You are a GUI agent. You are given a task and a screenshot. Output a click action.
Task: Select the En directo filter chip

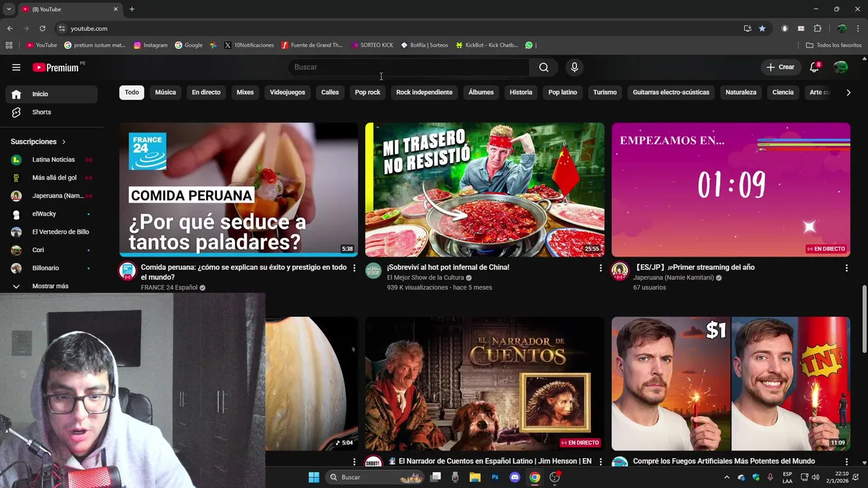206,92
